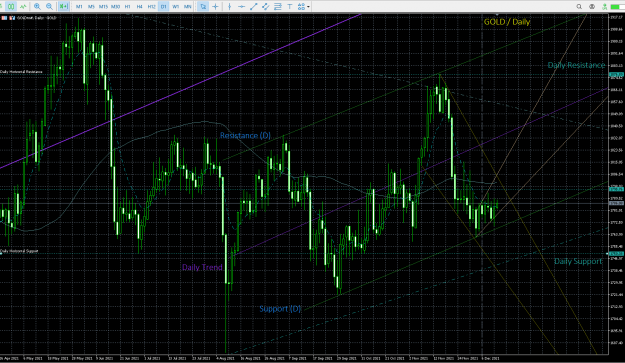This screenshot has height=363, width=625.
Task: Draw a horizontal line
Action: coord(241,6)
